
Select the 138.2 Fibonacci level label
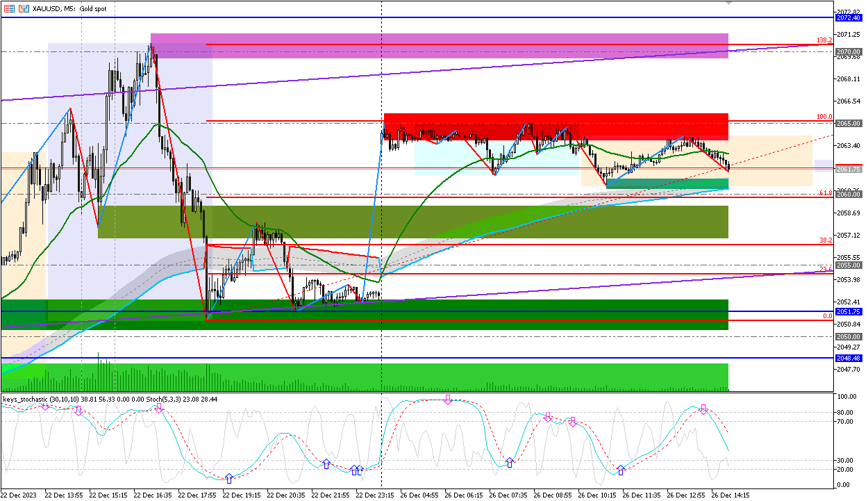824,40
